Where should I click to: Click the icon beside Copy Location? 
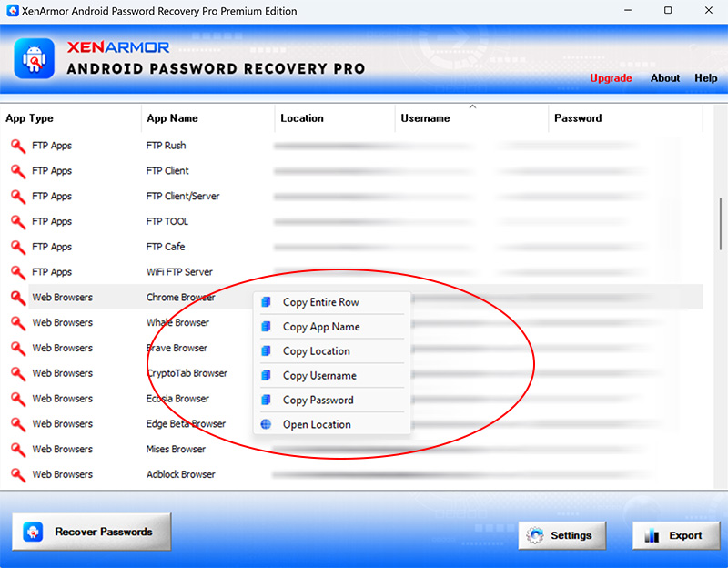(x=266, y=350)
